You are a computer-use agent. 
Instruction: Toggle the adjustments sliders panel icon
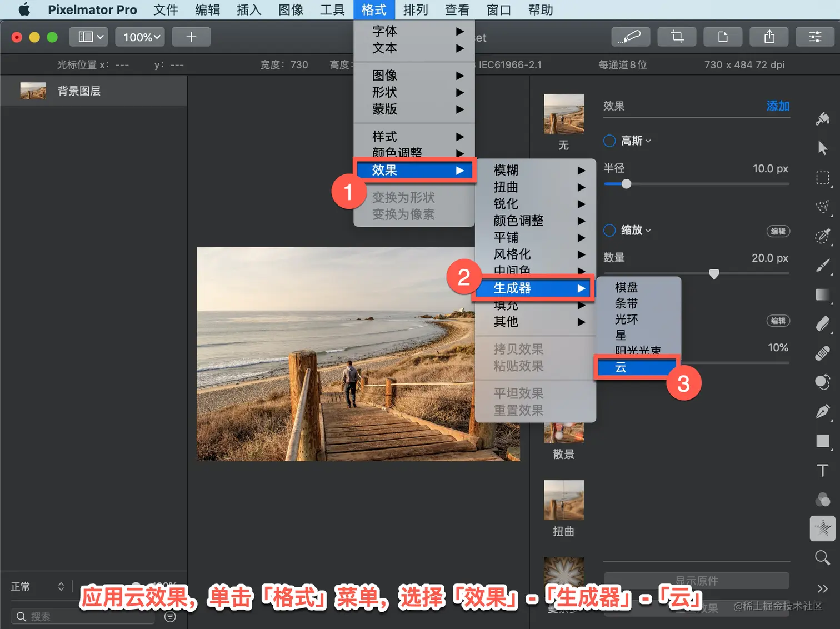815,37
